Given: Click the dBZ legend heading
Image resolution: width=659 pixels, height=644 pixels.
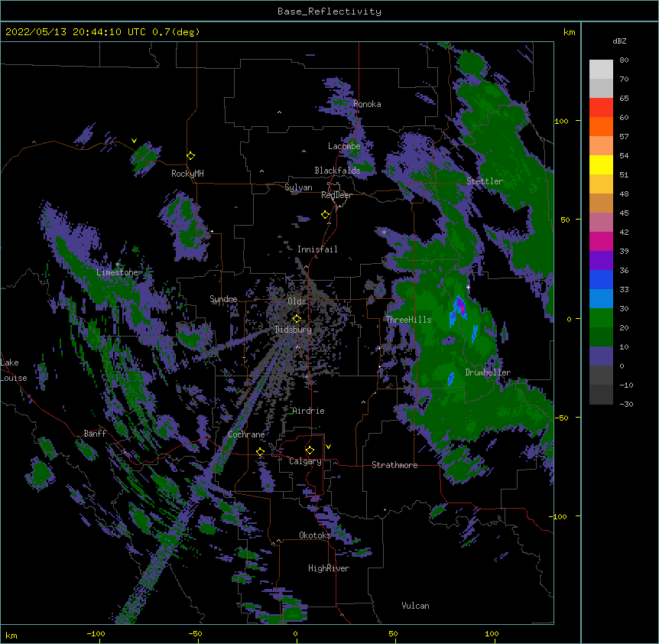Looking at the screenshot, I should pyautogui.click(x=619, y=41).
